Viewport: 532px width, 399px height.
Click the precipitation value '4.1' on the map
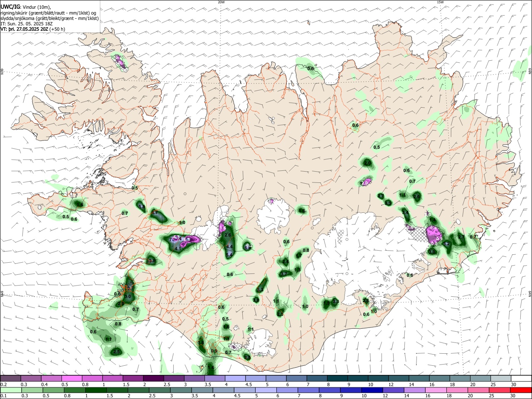[x=178, y=249]
